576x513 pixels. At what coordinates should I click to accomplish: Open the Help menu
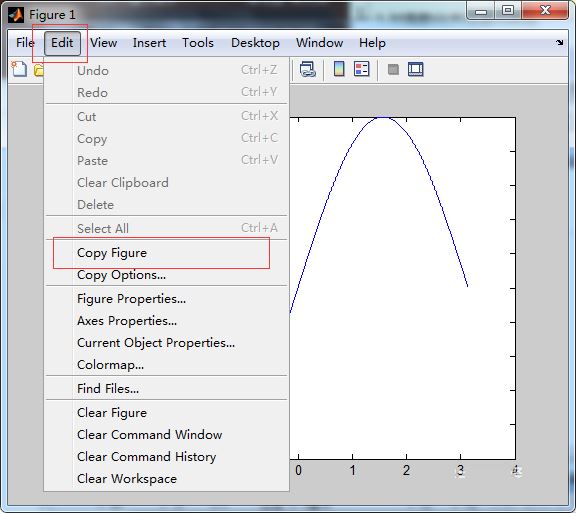[372, 43]
